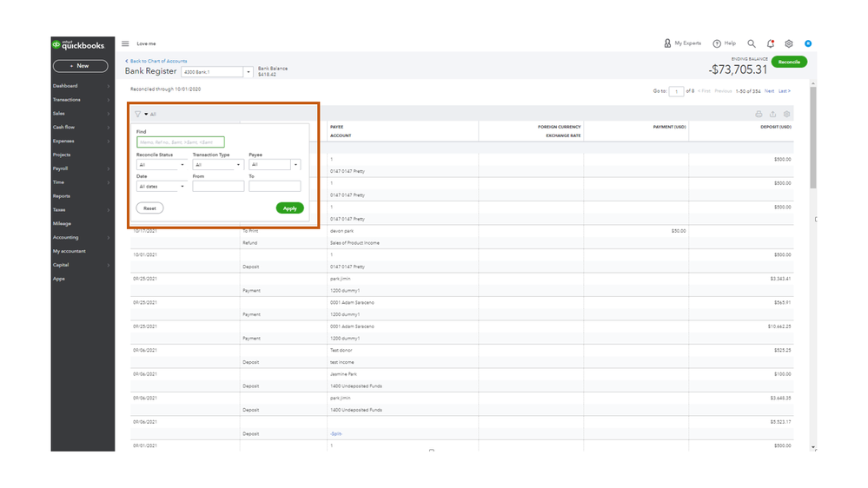Click the Go to page number field

(x=676, y=91)
